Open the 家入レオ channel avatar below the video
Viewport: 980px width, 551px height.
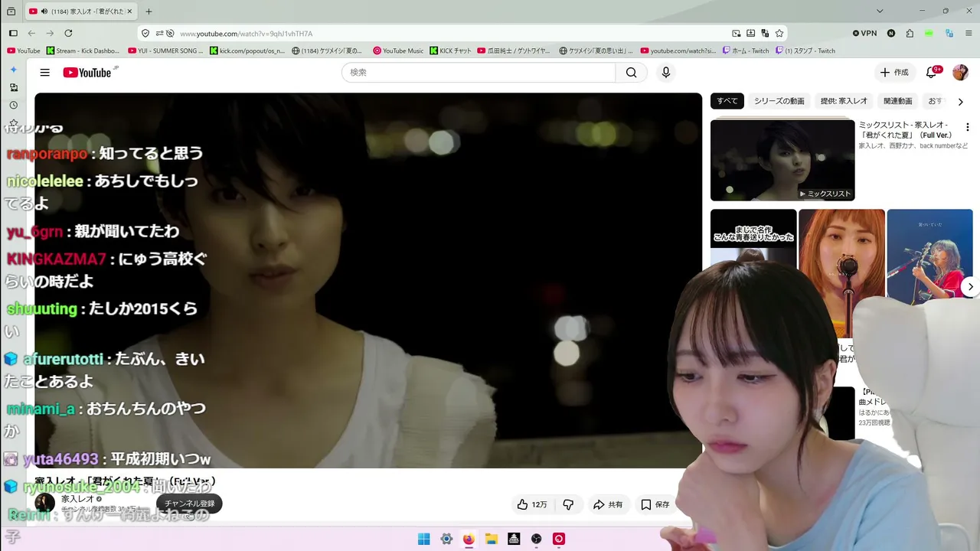tap(45, 503)
